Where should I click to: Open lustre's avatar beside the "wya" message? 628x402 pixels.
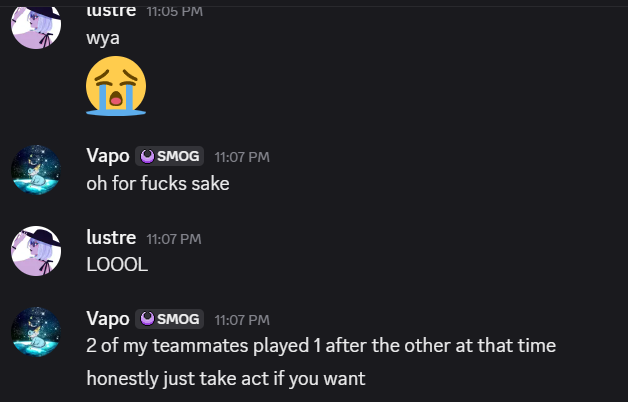36,27
